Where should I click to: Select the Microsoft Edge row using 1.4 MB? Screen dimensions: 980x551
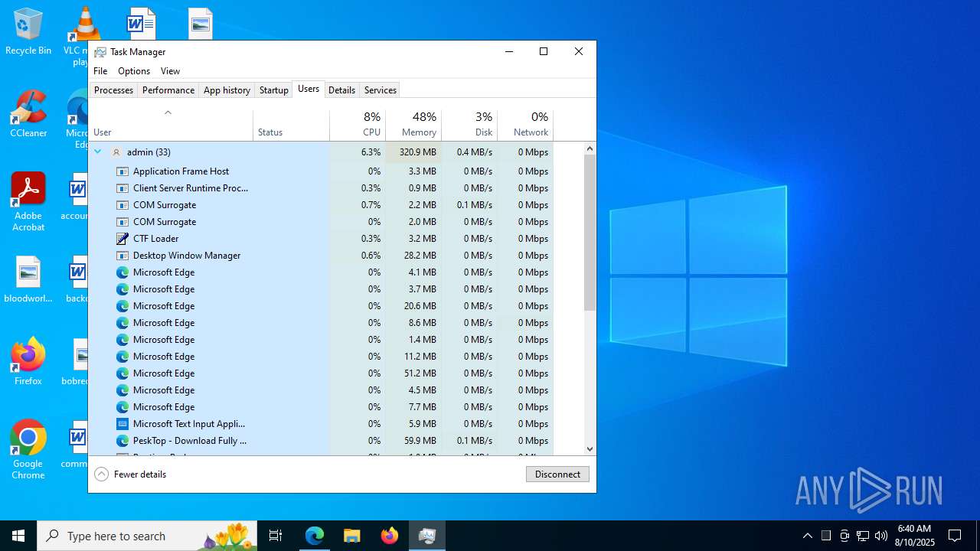(321, 340)
